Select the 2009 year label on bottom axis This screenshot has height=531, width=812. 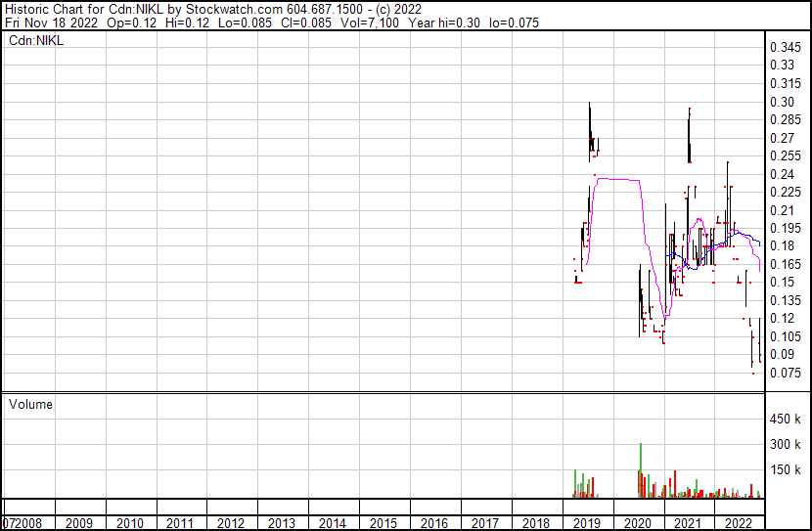tap(79, 523)
